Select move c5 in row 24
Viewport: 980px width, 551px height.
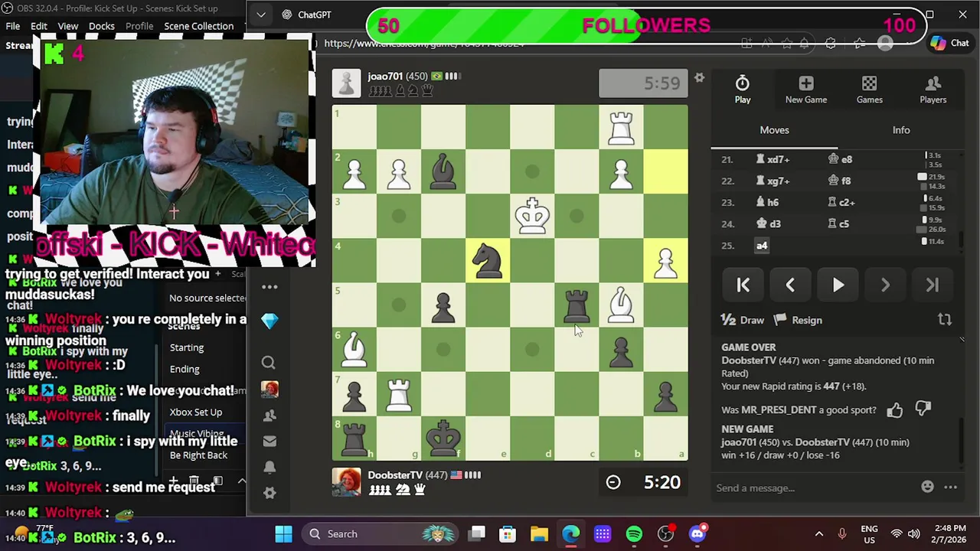[x=838, y=224]
